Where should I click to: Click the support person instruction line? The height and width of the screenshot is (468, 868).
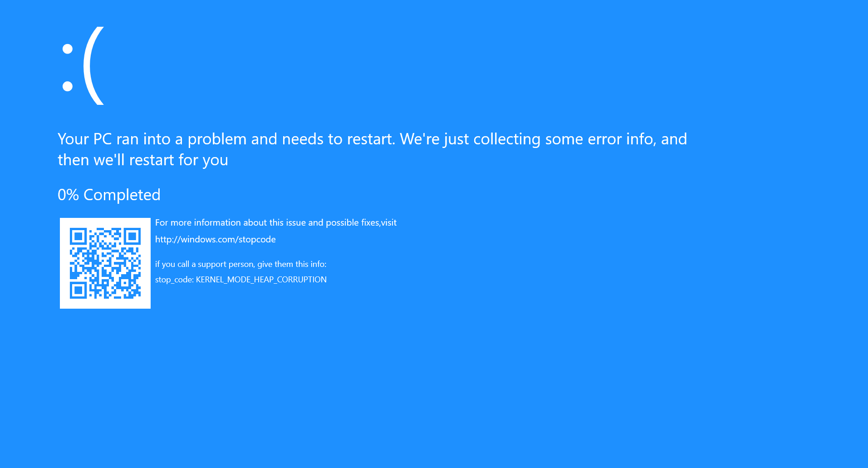241,264
